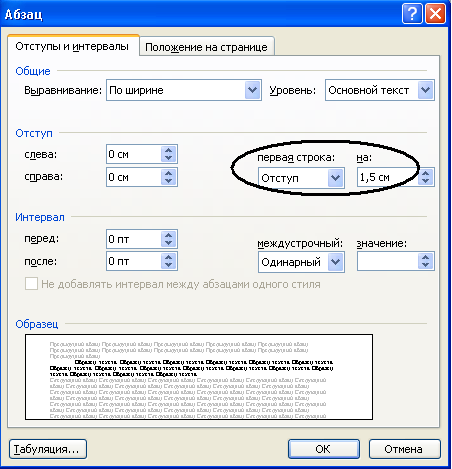Decrease the слева indent with the down arrow
The image size is (452, 469).
click(169, 158)
